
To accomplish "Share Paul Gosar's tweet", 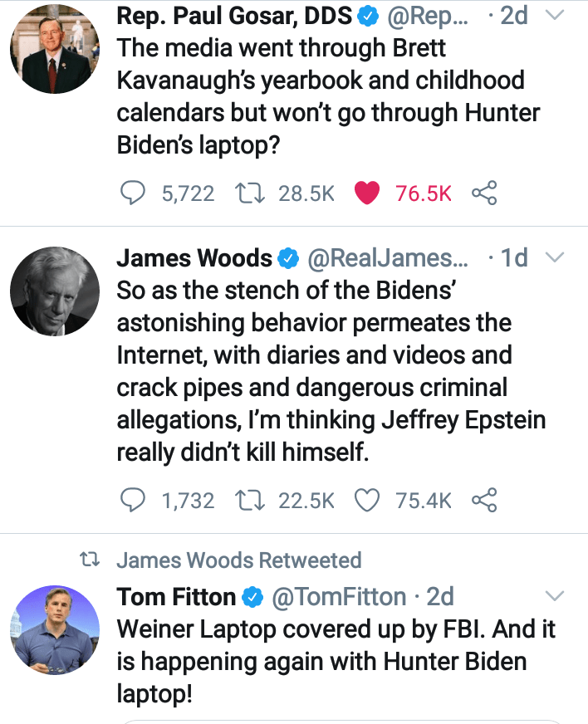I will point(483,193).
